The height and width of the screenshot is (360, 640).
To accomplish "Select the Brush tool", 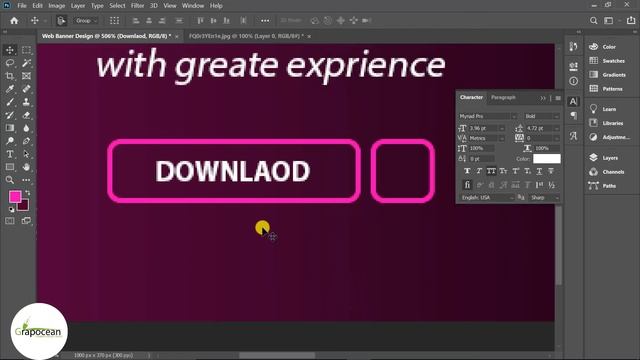I will [x=10, y=102].
